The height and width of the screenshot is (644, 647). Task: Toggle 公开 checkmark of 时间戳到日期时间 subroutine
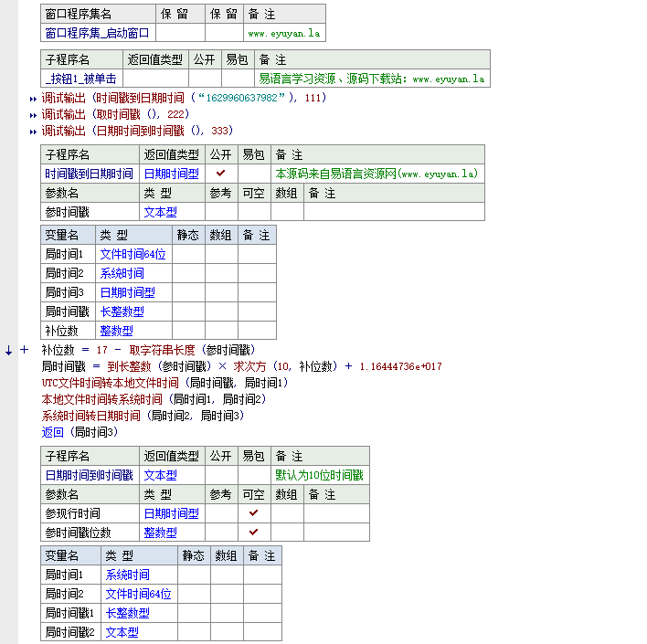tap(221, 174)
